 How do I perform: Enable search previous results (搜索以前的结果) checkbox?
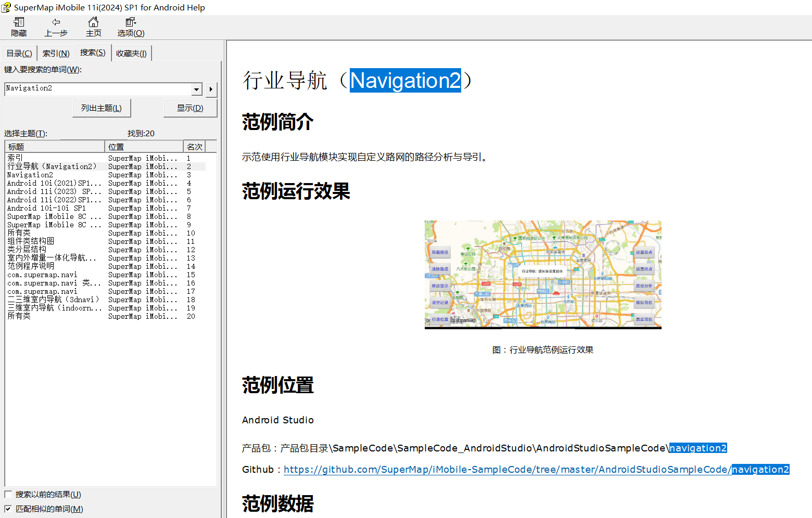click(8, 495)
